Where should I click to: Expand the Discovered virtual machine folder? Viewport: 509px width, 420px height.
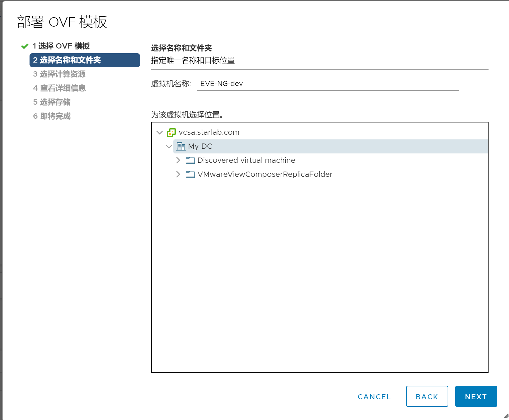click(x=178, y=160)
